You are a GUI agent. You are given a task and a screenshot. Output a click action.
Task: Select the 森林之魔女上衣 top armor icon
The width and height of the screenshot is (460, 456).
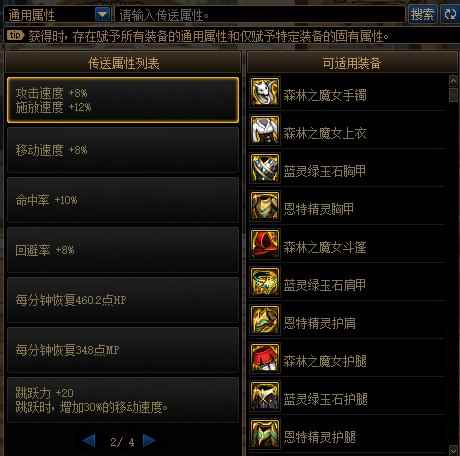265,130
